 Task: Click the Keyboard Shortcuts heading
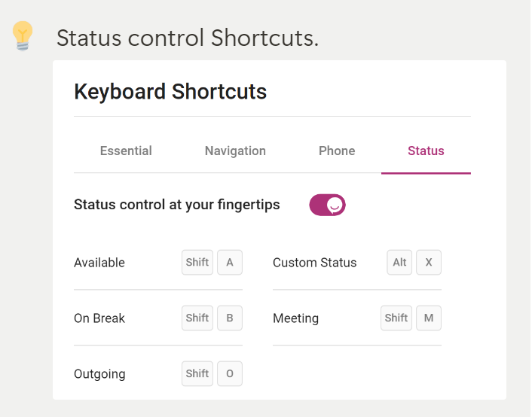coord(170,92)
